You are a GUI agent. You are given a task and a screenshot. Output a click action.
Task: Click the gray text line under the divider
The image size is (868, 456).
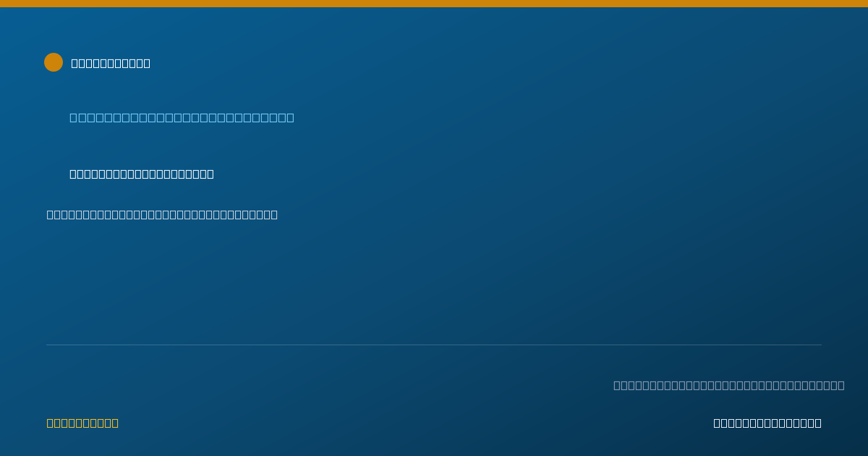tap(728, 385)
